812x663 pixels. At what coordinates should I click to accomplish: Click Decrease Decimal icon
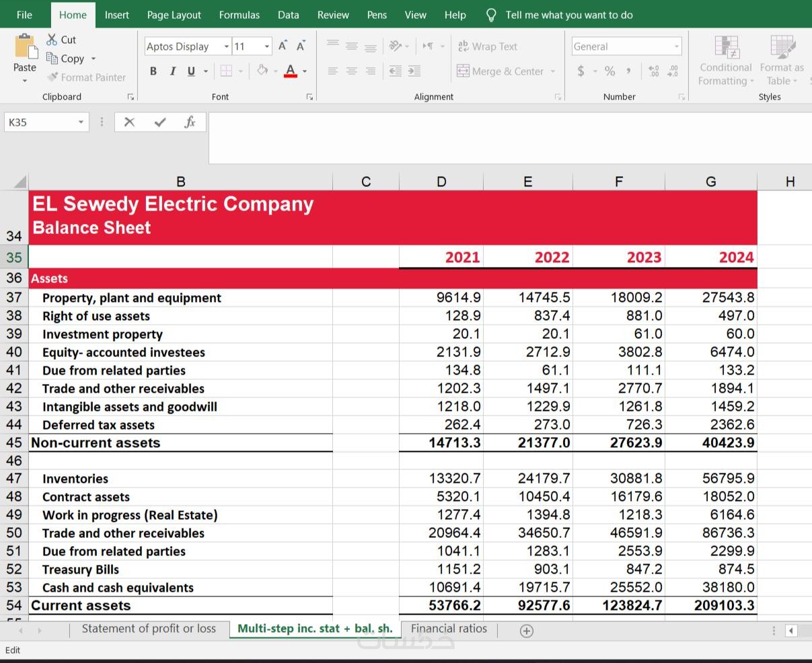click(x=672, y=71)
